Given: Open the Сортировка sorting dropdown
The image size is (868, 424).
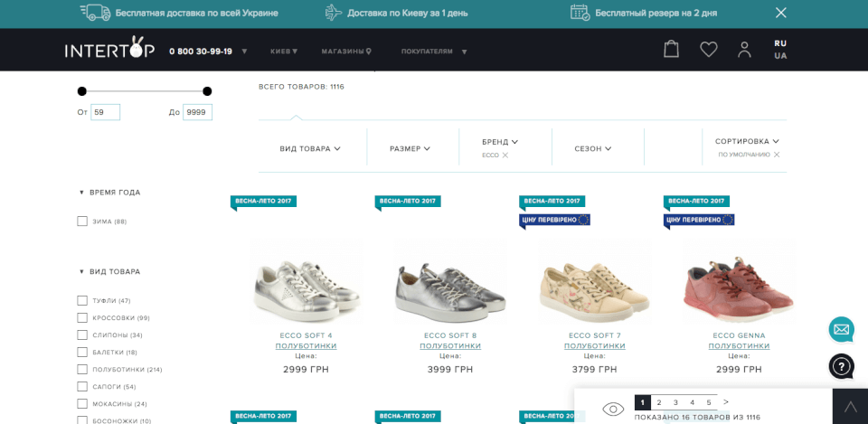Looking at the screenshot, I should (746, 141).
